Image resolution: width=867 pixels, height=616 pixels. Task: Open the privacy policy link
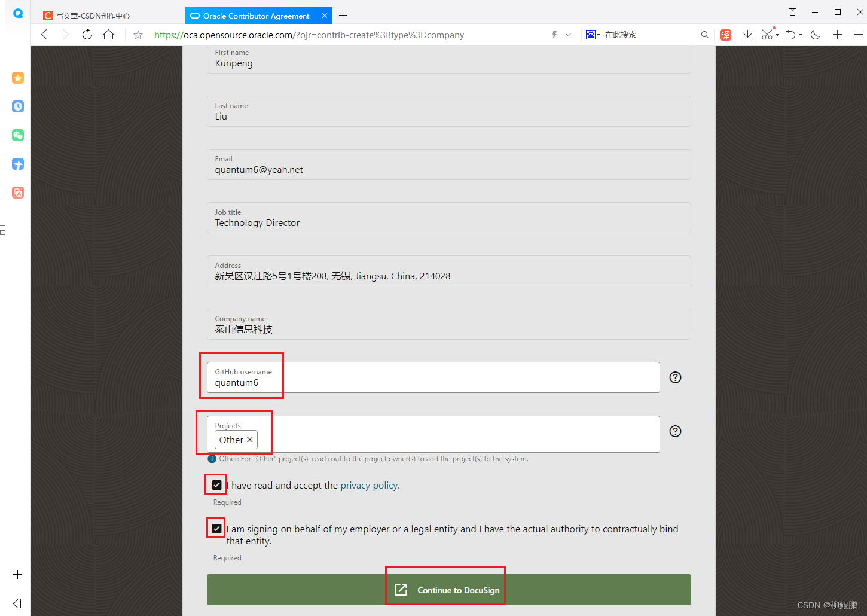point(368,485)
